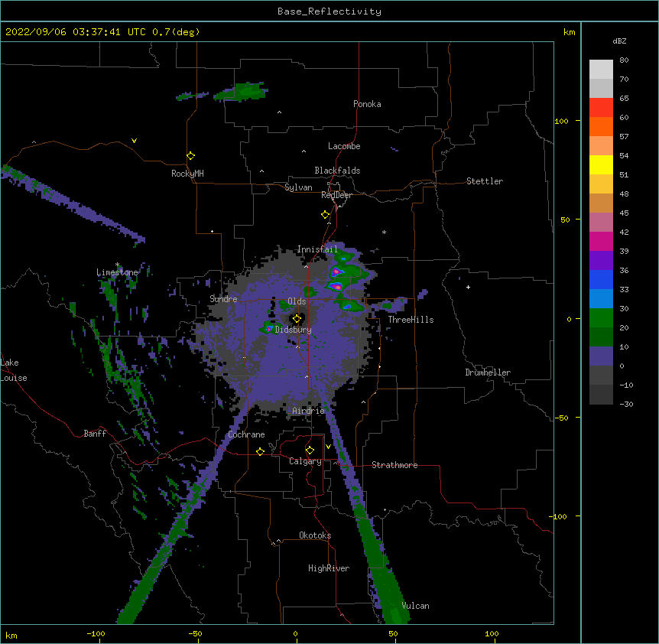659x644 pixels.
Task: Click the Olds city label
Action: pos(297,301)
